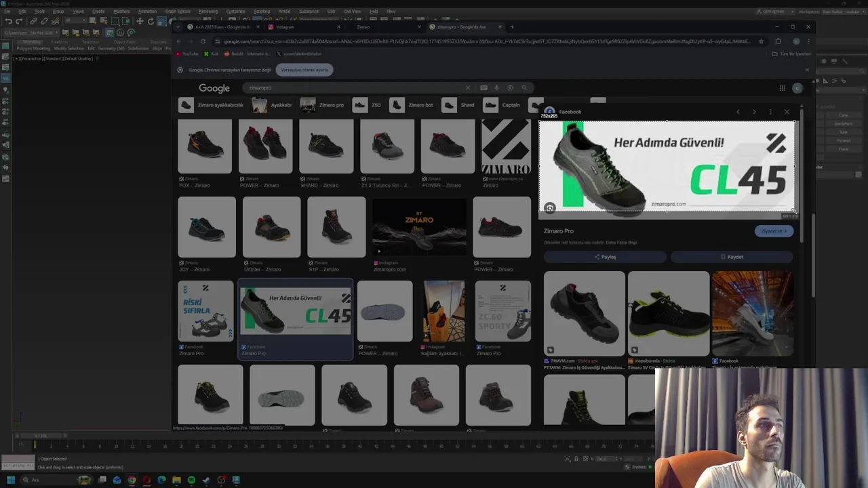Start Google voice search with microphone
Viewport: 868px width, 488px height.
[496, 87]
